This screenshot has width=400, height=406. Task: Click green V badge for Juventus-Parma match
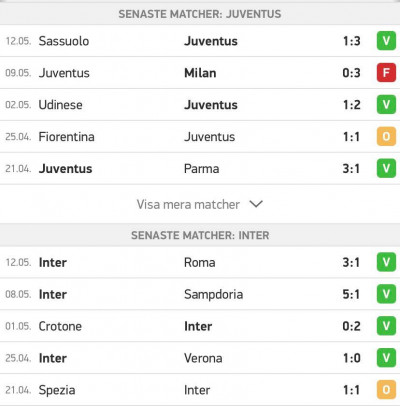[386, 168]
